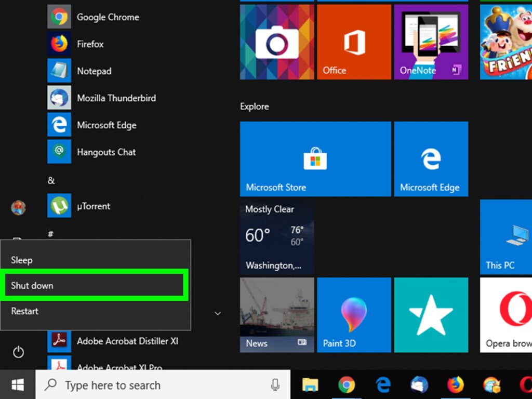Image resolution: width=532 pixels, height=399 pixels.
Task: Open the News tile thumbnail
Action: pos(277,314)
